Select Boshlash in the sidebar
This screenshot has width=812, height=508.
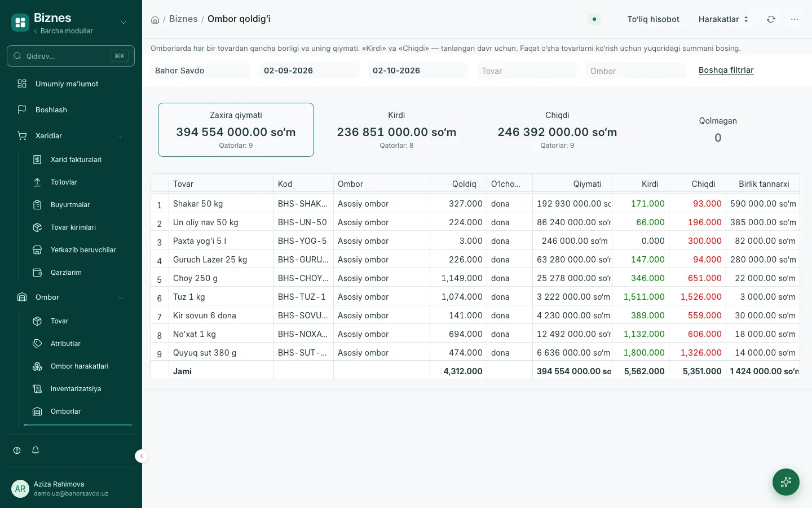coord(70,110)
